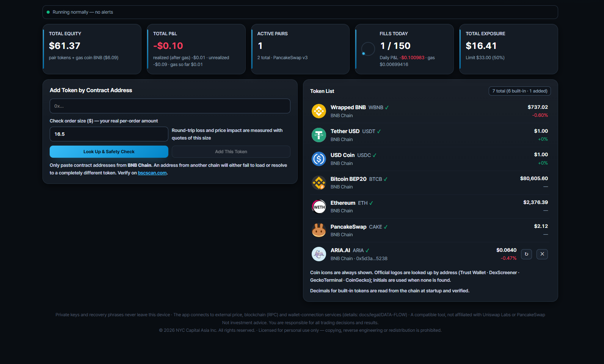
Task: Click the Ethereum WETH coin logo
Action: 319,207
